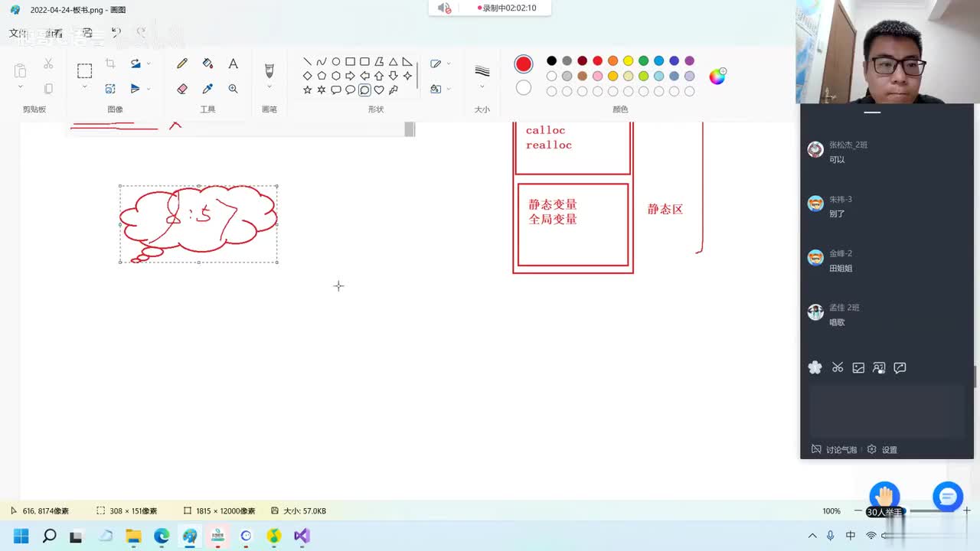Open the 查看 menu
980x551 pixels.
54,33
